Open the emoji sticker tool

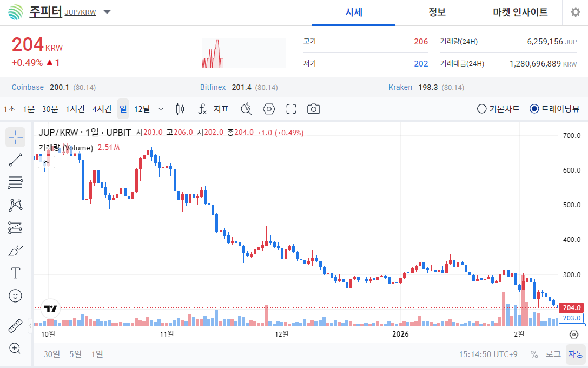[15, 295]
